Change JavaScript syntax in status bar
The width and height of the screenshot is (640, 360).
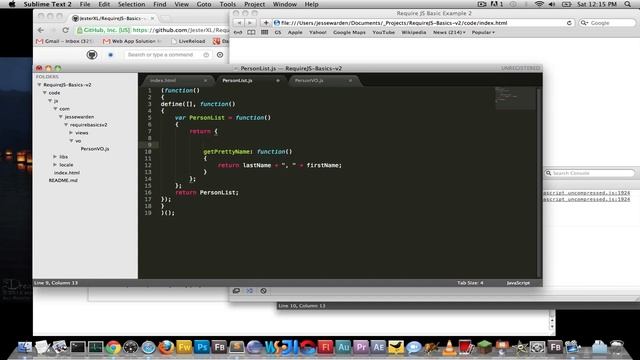coord(518,283)
